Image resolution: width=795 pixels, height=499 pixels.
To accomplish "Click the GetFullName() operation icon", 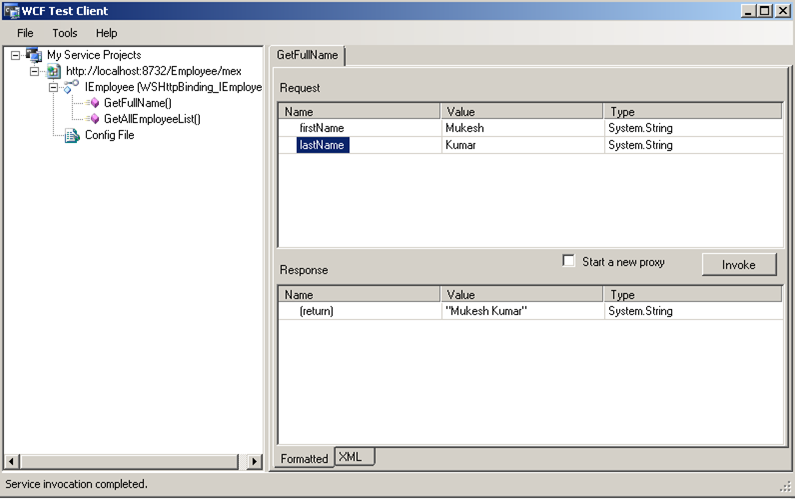I will click(x=93, y=103).
